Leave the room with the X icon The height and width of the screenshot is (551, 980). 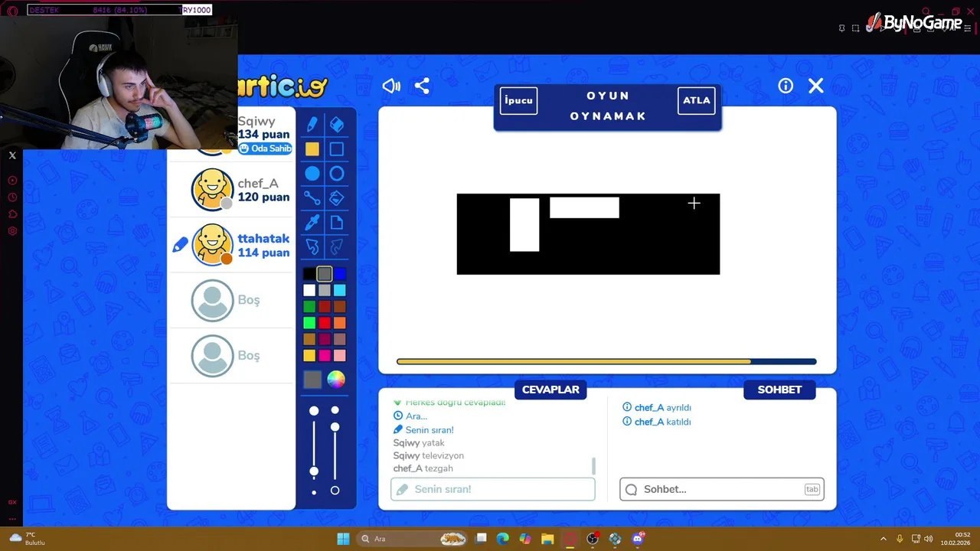816,86
